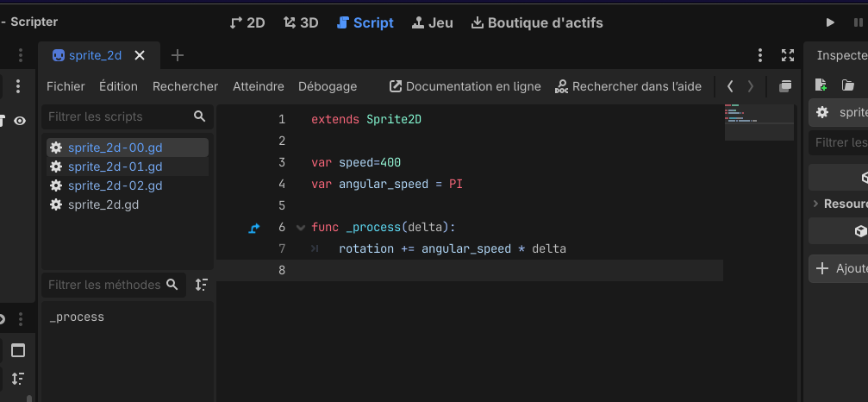Open the Rechercher menu
Image resolution: width=868 pixels, height=402 pixels.
185,86
